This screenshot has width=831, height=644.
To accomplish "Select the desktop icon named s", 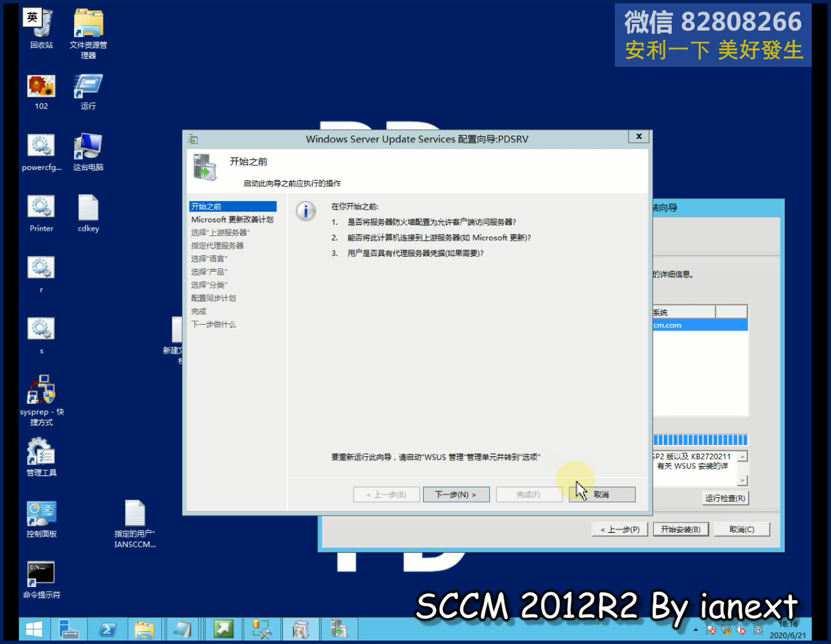I will tap(41, 336).
